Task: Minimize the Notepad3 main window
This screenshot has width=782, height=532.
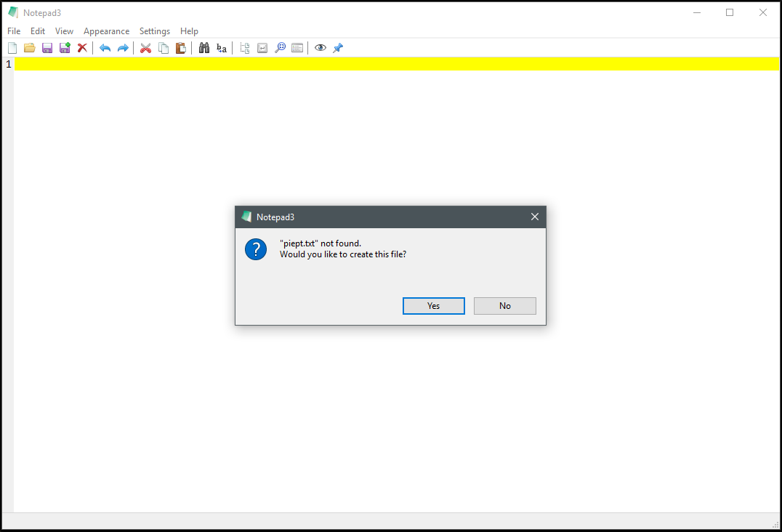Action: pos(697,12)
